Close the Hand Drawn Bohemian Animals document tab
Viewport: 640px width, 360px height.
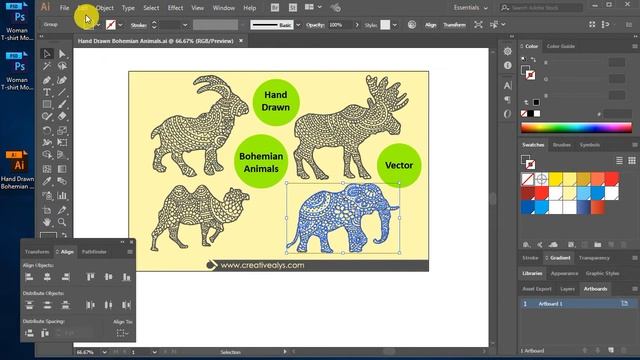pos(241,41)
